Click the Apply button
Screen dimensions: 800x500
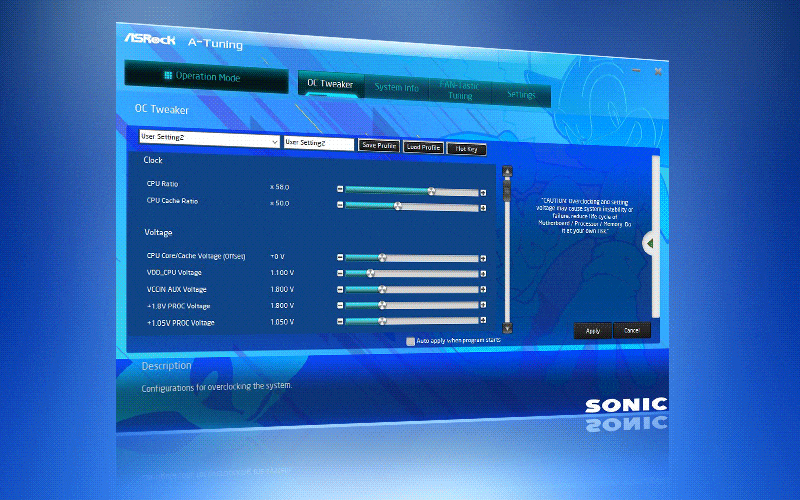[593, 330]
